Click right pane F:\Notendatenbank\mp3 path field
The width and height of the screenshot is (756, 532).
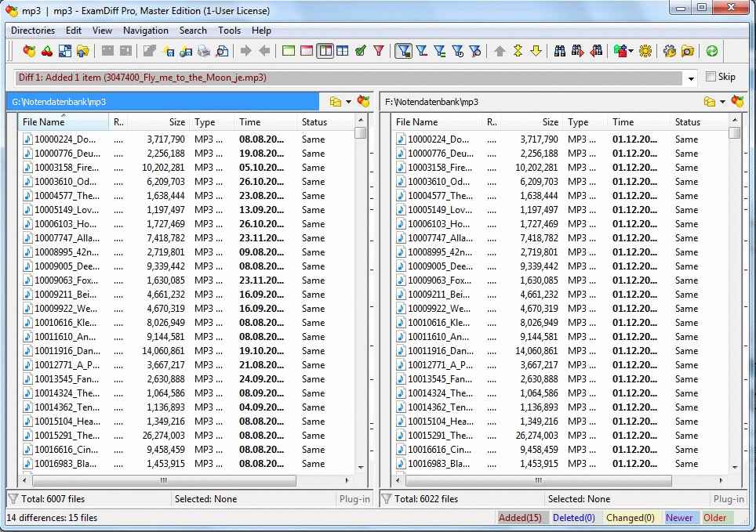coord(539,102)
